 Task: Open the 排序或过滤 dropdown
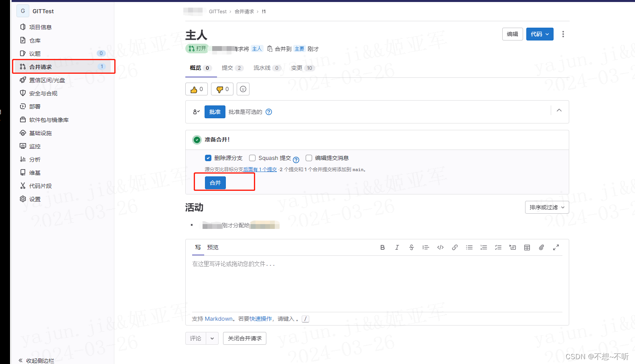547,207
